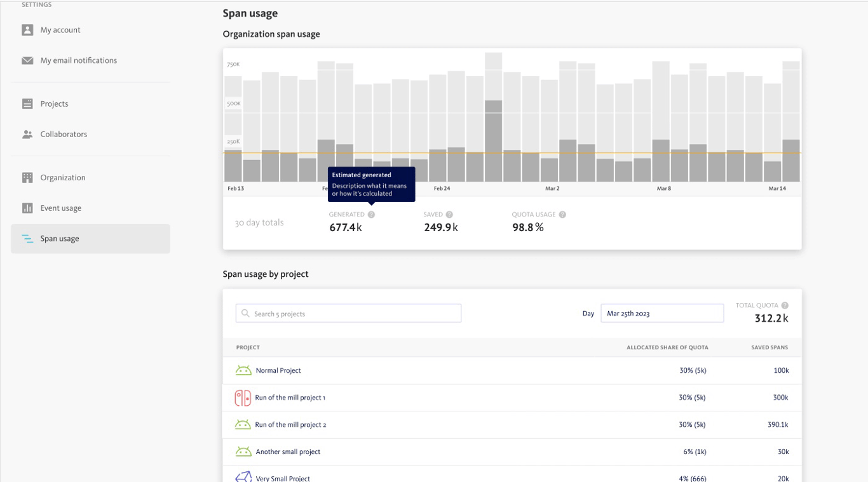
Task: Click the Quota Usage help icon
Action: pyautogui.click(x=562, y=215)
